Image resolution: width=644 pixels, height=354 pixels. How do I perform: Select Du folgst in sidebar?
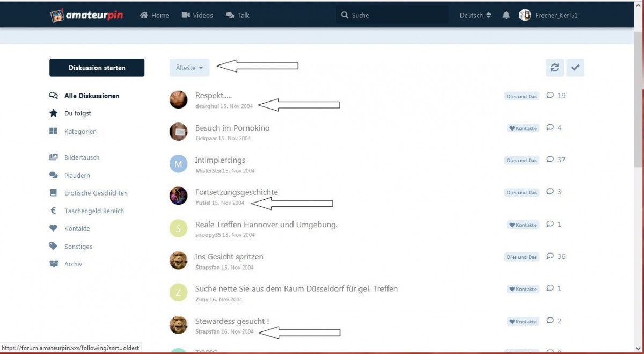pyautogui.click(x=77, y=113)
